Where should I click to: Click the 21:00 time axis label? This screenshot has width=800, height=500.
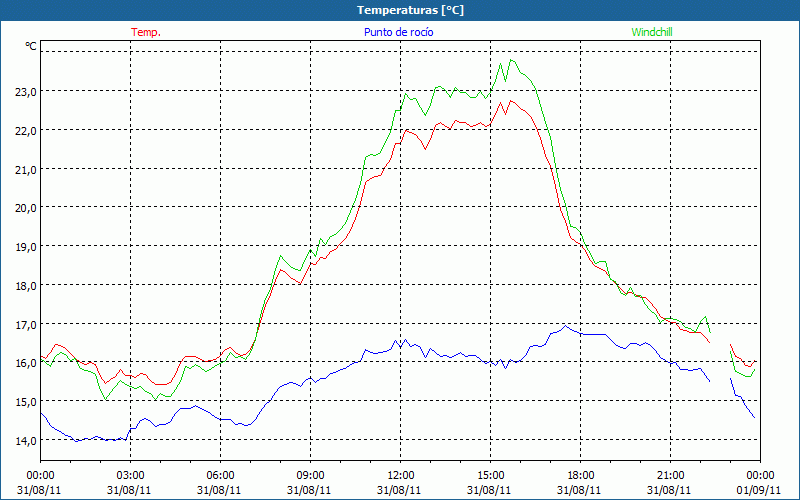point(670,476)
